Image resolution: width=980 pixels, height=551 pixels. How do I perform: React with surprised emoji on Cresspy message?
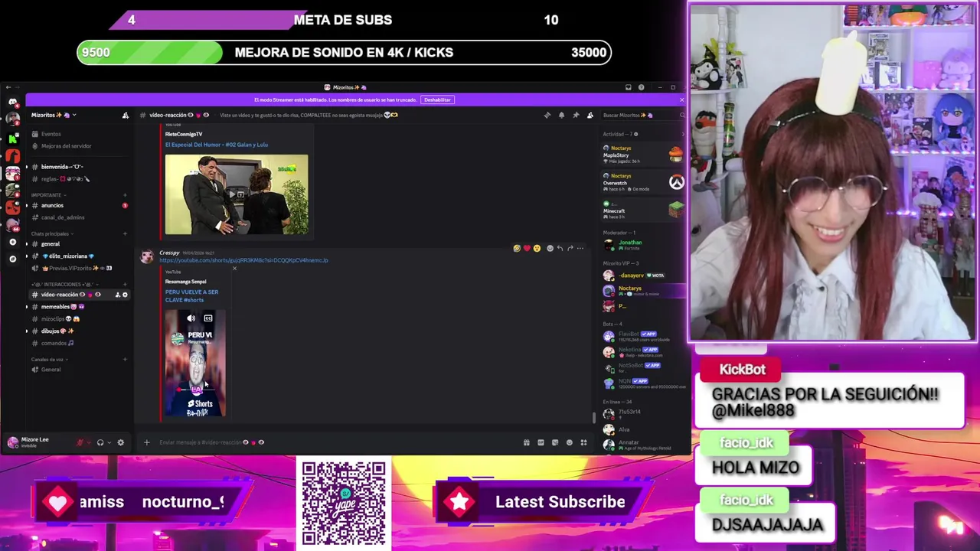[x=537, y=248]
